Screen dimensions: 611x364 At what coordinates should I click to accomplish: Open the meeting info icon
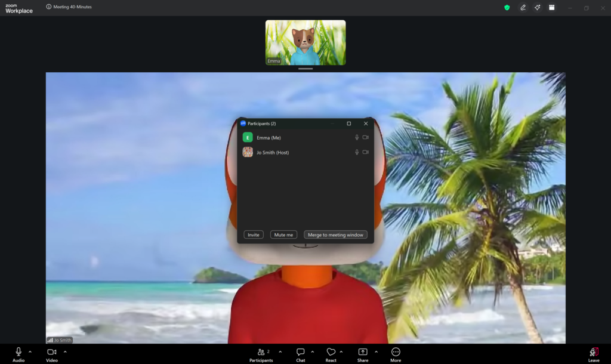click(49, 7)
